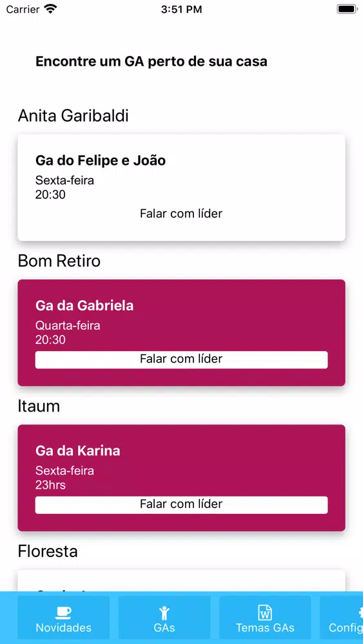Image resolution: width=363 pixels, height=644 pixels.
Task: Tap the coffee cup Novidades icon
Action: coord(63,613)
